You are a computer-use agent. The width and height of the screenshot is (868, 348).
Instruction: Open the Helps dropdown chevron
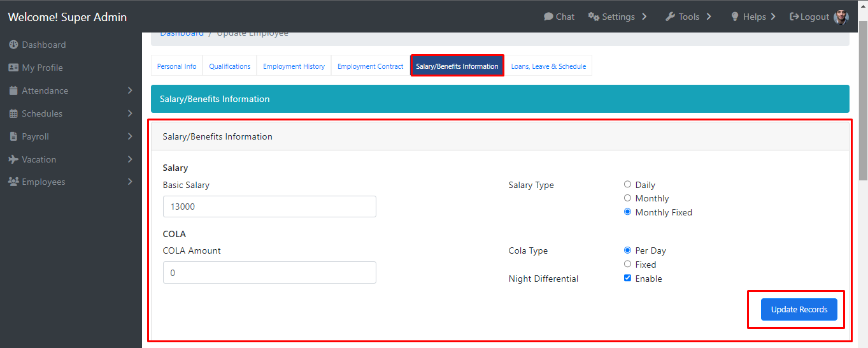coord(773,17)
